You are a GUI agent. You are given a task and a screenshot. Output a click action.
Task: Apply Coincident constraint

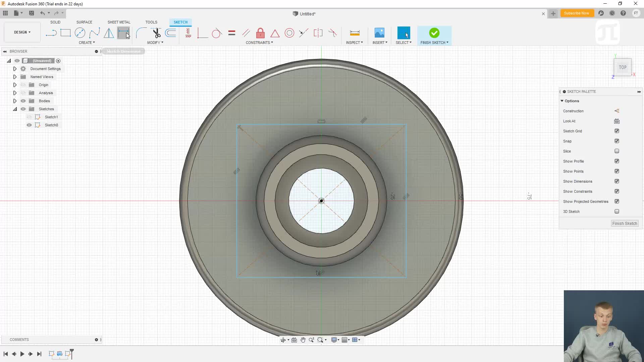click(x=202, y=33)
